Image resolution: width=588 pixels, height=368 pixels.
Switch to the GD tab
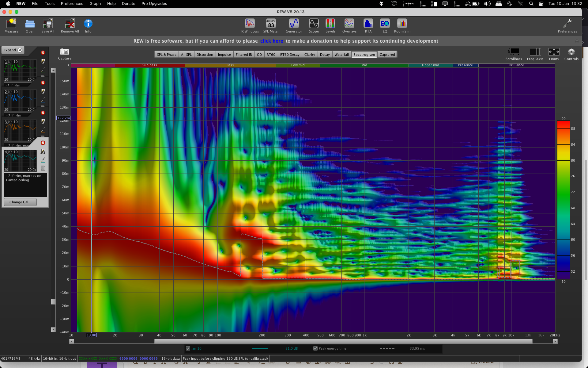(259, 55)
